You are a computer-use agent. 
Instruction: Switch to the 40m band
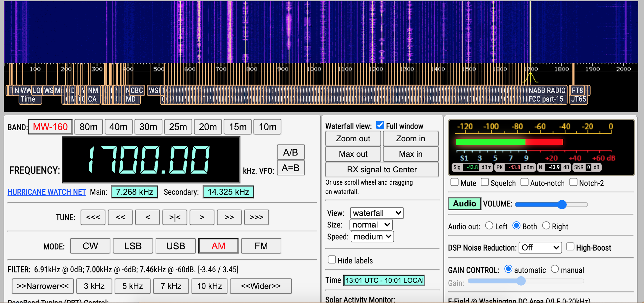click(118, 127)
